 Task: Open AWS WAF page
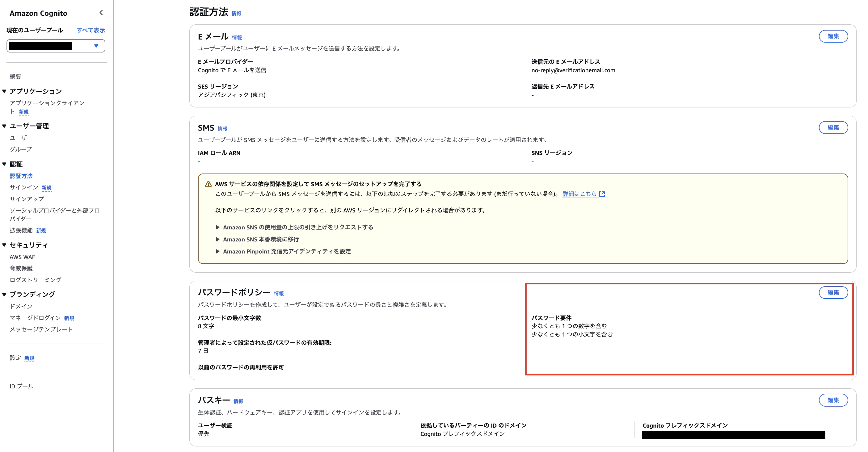(x=22, y=257)
